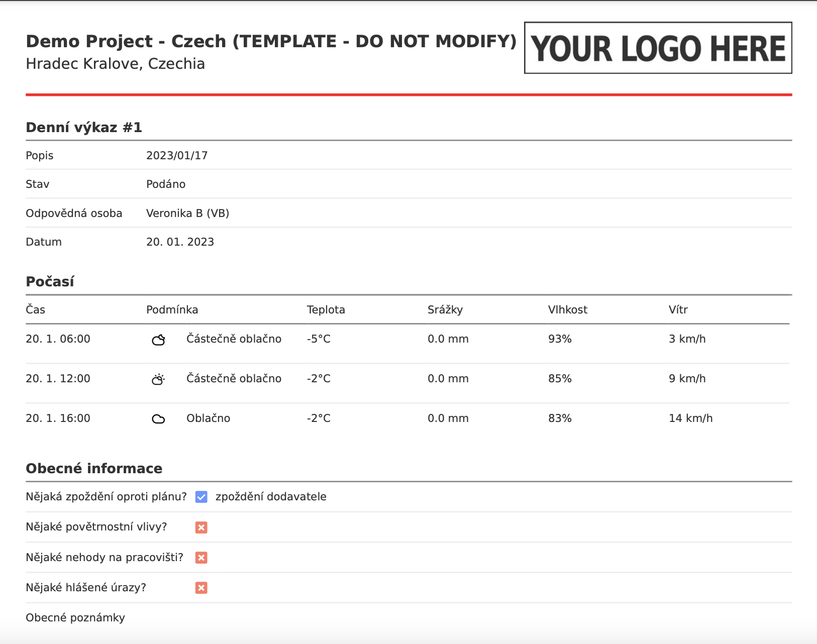
Task: Toggle the checked box for zpoždění oproti plánu
Action: click(x=201, y=497)
